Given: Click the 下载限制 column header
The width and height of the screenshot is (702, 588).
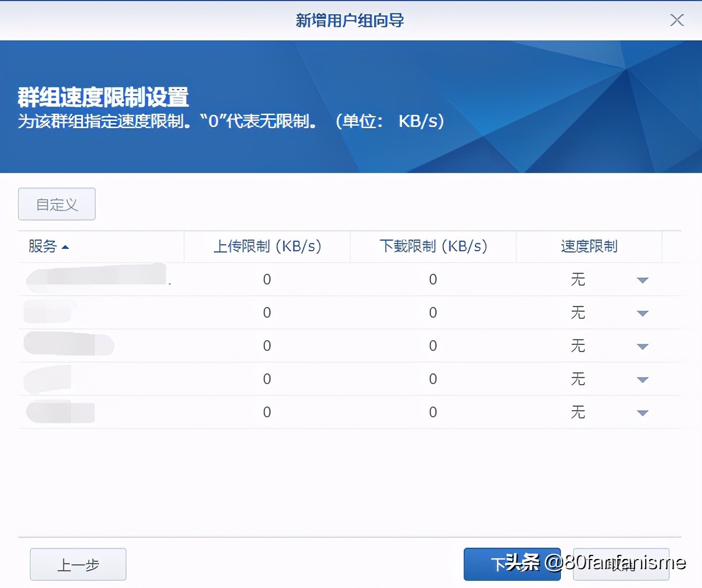Looking at the screenshot, I should [433, 247].
